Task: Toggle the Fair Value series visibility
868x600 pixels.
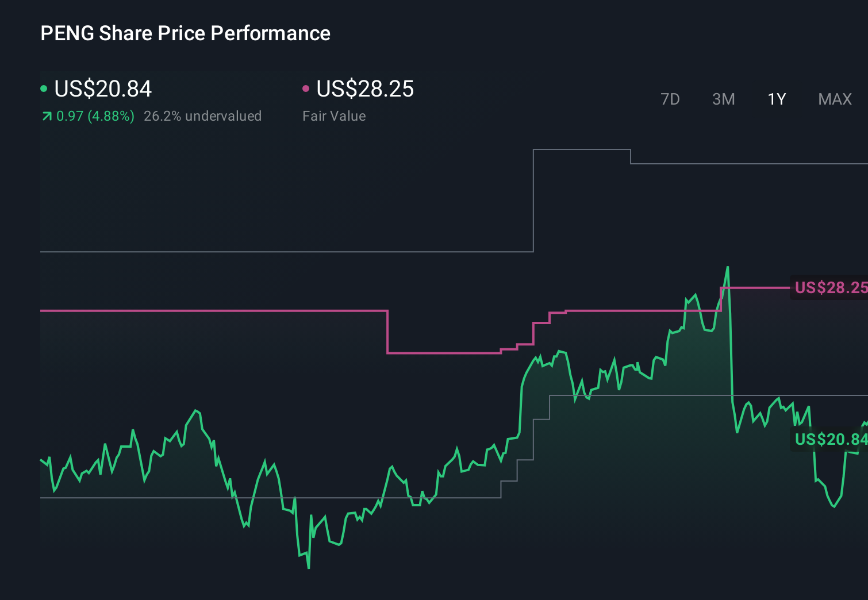Action: (x=306, y=88)
